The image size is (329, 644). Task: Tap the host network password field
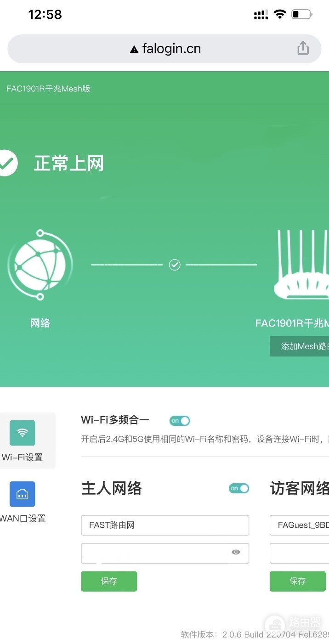click(x=165, y=553)
